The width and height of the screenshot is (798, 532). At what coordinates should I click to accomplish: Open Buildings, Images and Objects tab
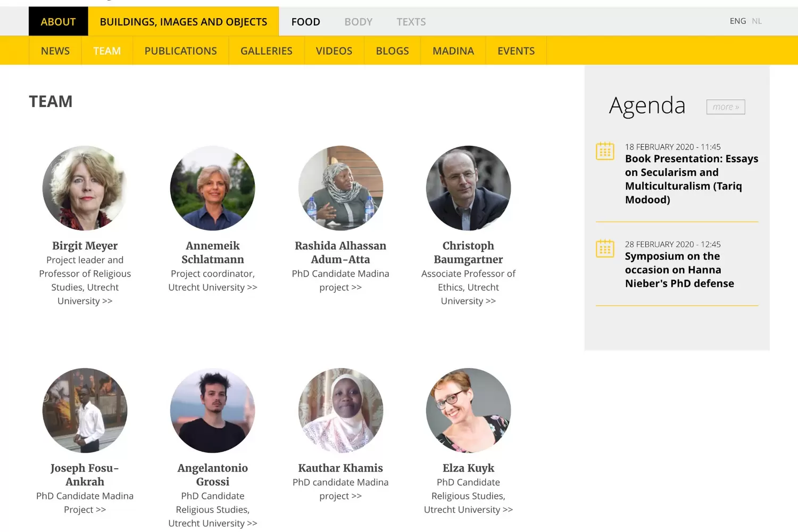coord(184,21)
